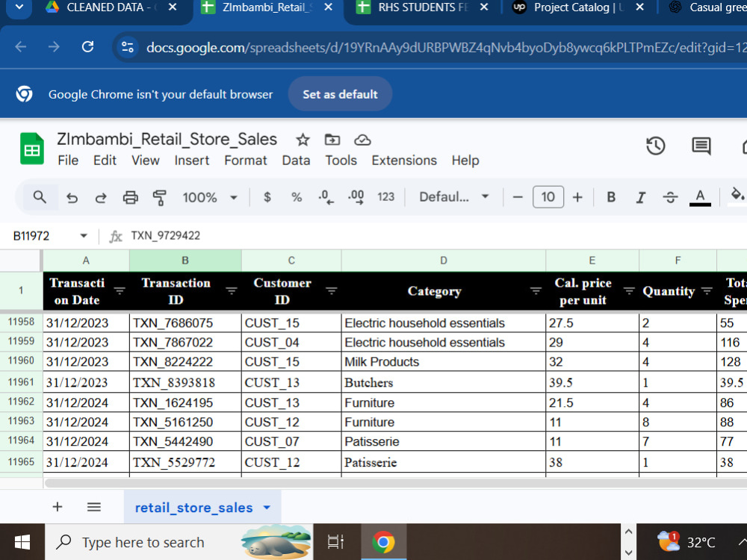Star the ZImbambi_Retail_Store_Sales document
The image size is (747, 560).
[303, 140]
